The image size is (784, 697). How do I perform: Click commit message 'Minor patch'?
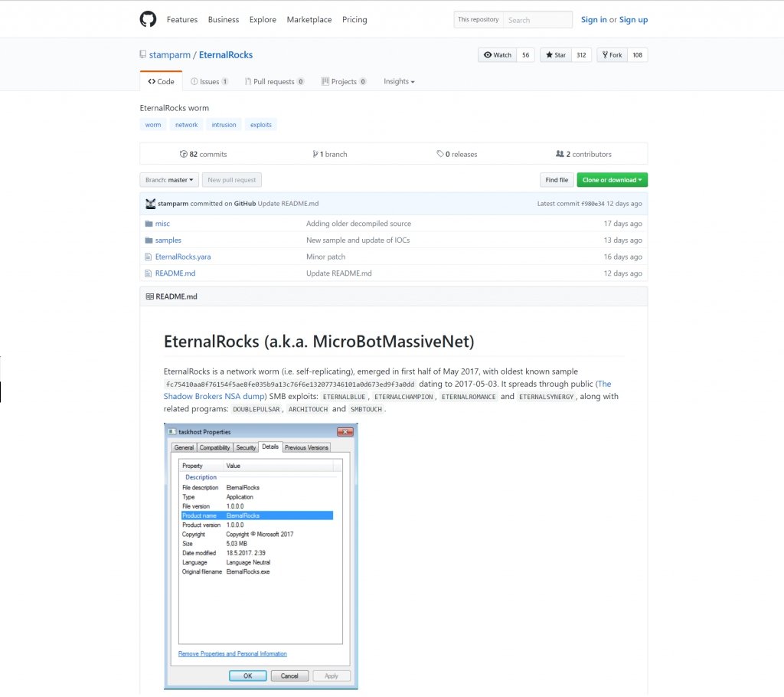coord(325,257)
